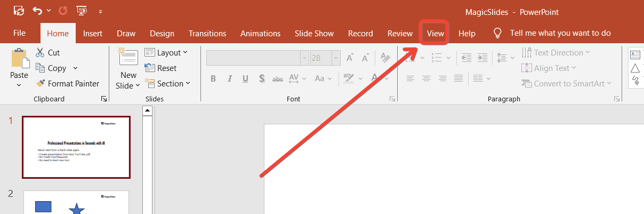Decrease list indent level

tap(466, 58)
